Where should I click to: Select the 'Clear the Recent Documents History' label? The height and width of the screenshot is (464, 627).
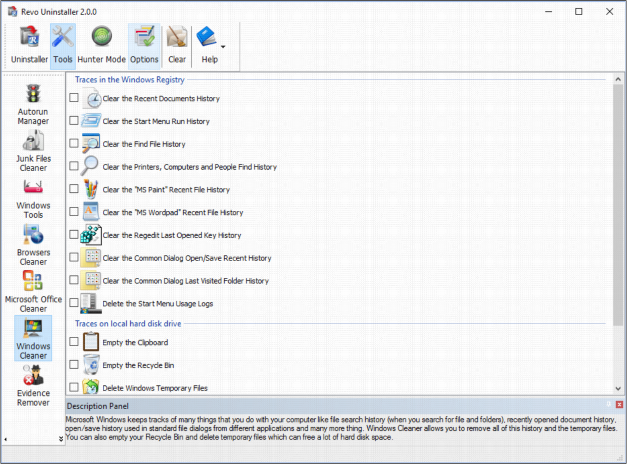click(161, 98)
